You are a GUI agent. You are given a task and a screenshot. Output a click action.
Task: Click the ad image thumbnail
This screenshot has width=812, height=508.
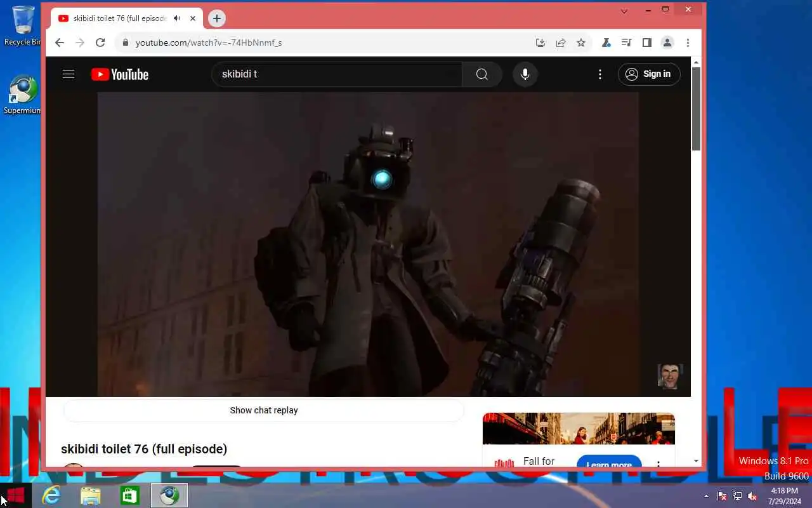pyautogui.click(x=579, y=429)
